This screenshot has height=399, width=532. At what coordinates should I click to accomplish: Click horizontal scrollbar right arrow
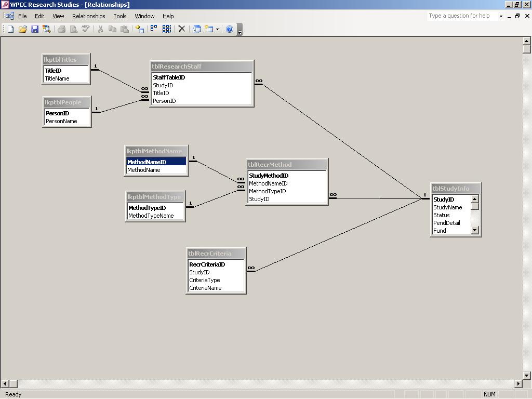(518, 384)
